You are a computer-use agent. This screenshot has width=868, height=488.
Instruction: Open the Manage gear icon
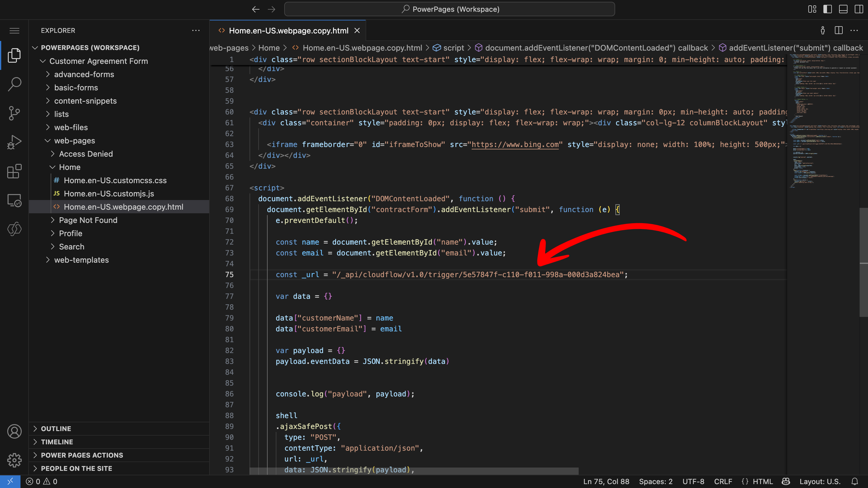(14, 460)
